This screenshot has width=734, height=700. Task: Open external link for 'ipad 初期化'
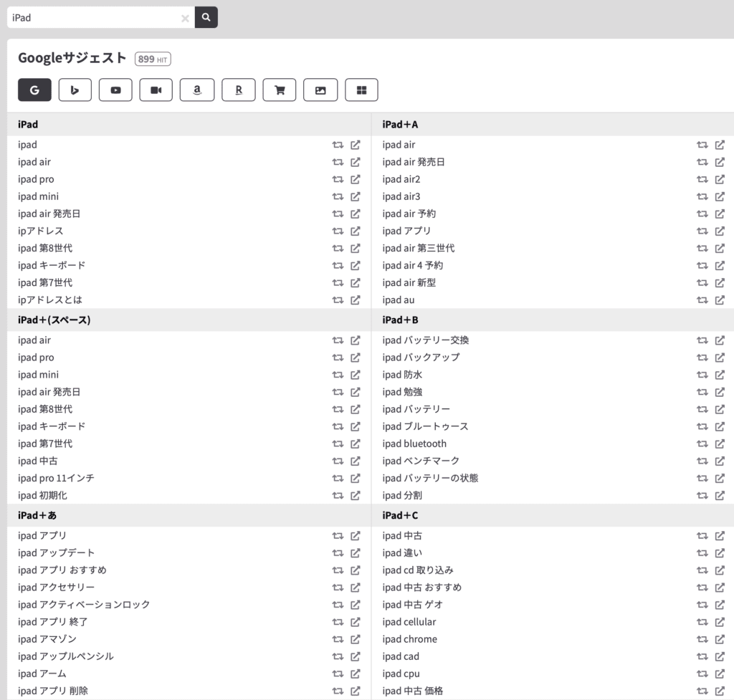(356, 496)
